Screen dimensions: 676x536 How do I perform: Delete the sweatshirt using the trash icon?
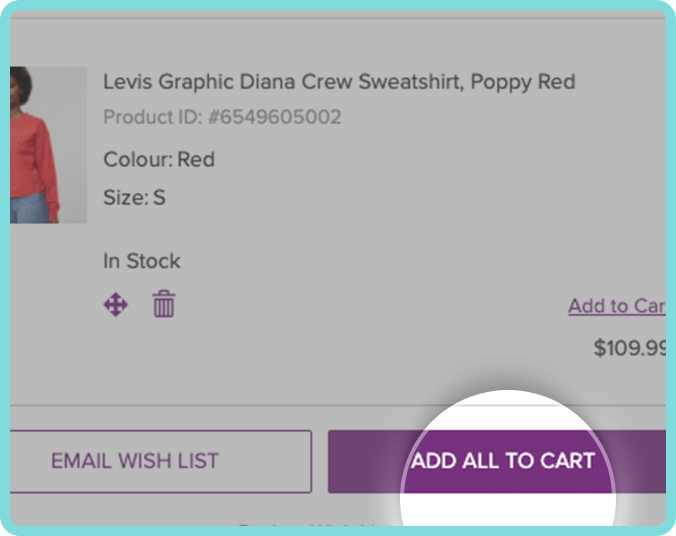pos(164,304)
